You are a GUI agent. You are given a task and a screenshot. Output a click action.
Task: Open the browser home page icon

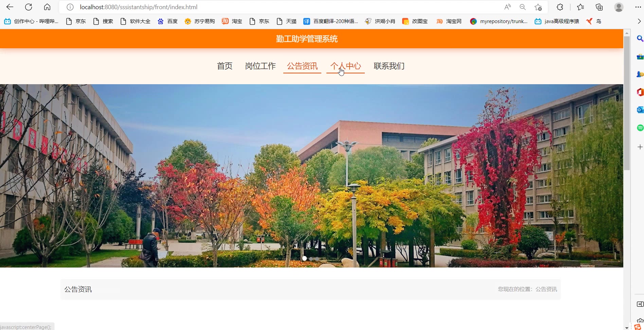click(47, 7)
